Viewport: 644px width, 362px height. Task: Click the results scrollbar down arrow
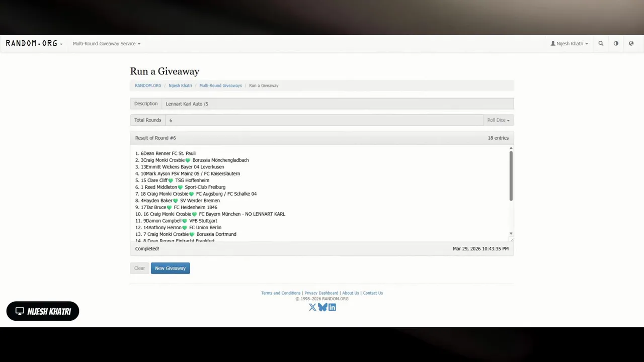[x=511, y=233]
